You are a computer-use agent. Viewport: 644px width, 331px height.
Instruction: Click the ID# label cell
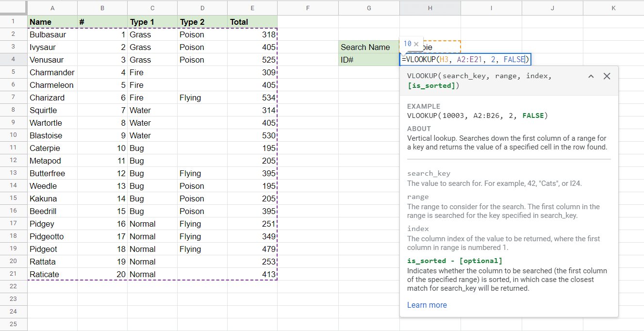tap(369, 60)
